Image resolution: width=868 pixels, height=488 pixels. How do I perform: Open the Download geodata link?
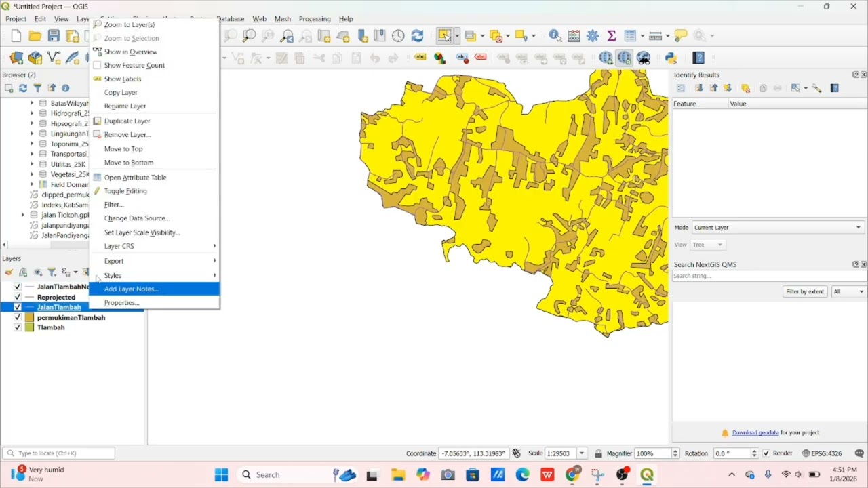point(755,432)
